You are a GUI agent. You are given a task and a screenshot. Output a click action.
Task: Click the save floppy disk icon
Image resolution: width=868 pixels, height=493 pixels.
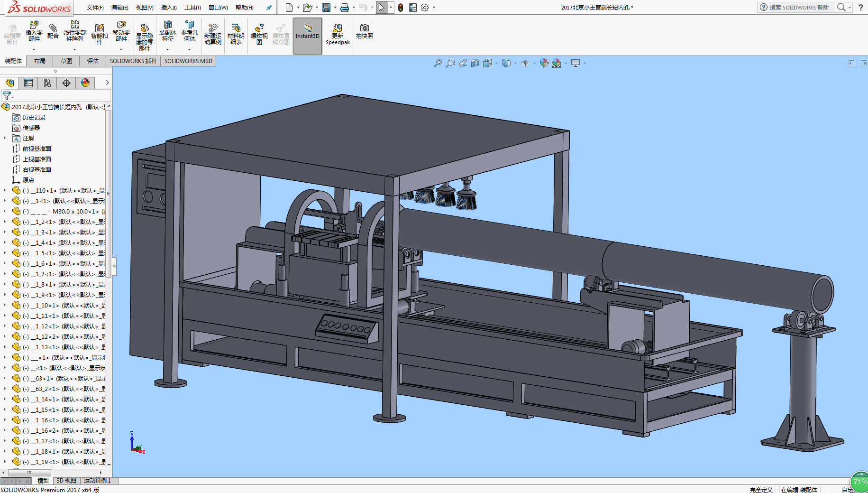(326, 8)
